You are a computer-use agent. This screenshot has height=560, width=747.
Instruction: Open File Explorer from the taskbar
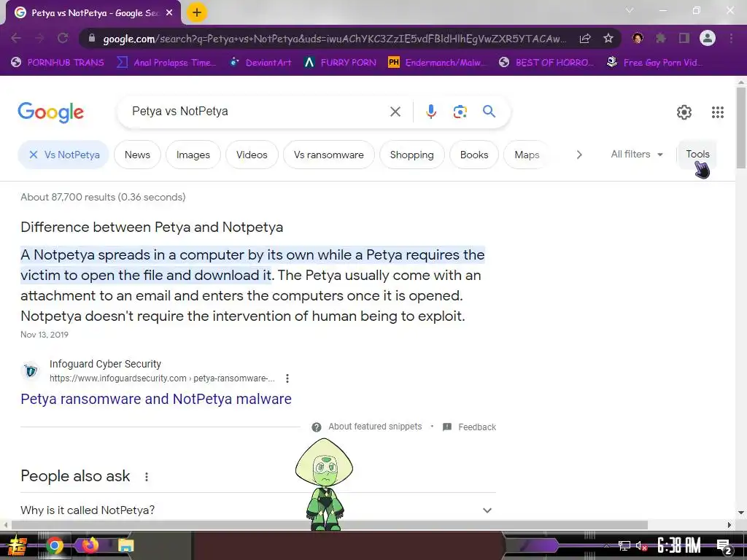click(x=125, y=545)
